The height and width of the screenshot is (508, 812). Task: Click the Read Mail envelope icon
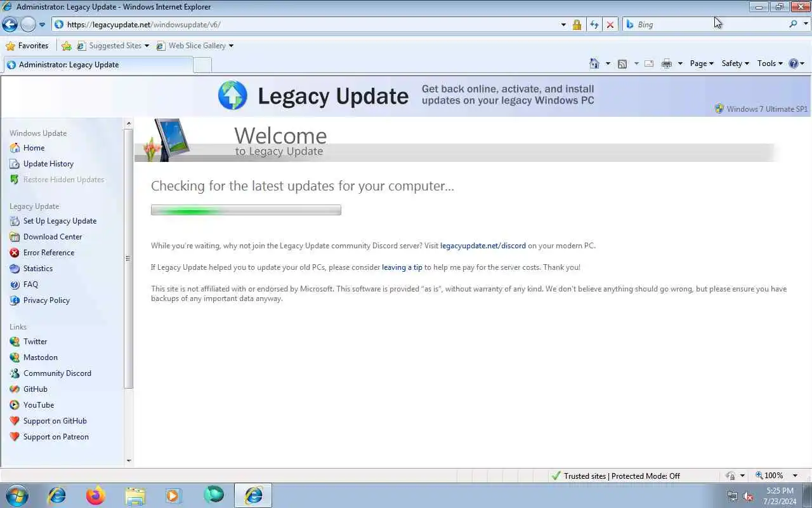click(x=649, y=63)
